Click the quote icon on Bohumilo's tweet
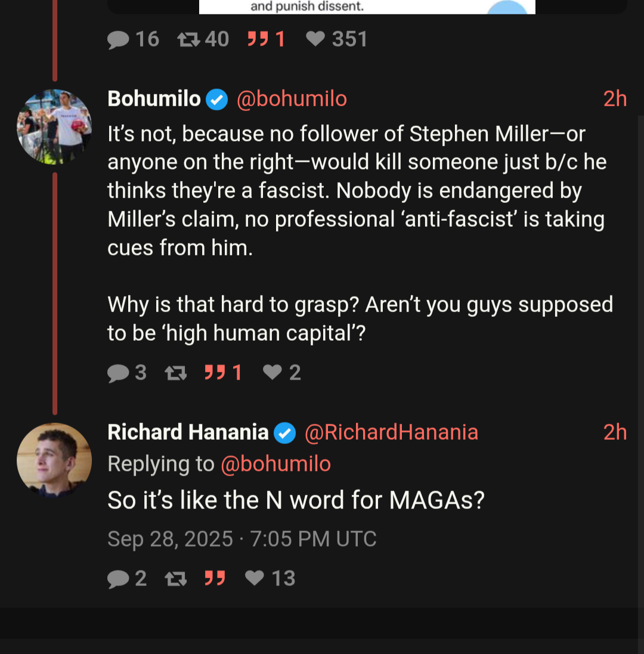The width and height of the screenshot is (644, 654). (213, 373)
